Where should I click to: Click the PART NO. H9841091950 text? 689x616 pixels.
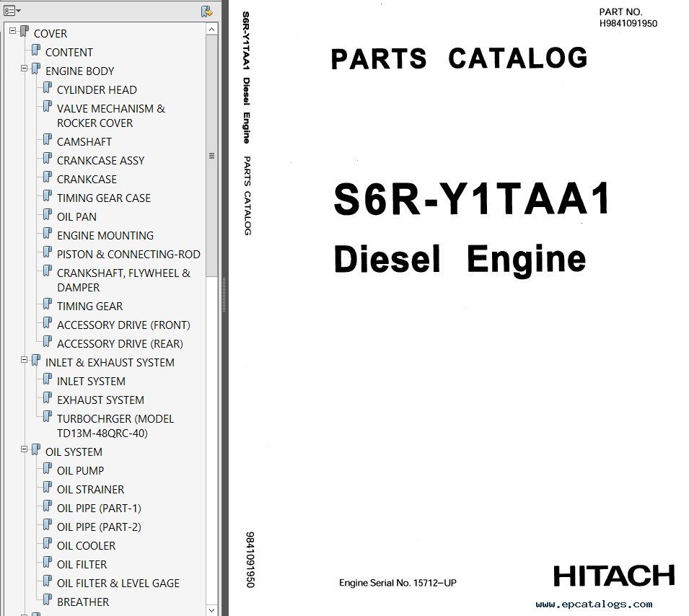click(x=628, y=17)
